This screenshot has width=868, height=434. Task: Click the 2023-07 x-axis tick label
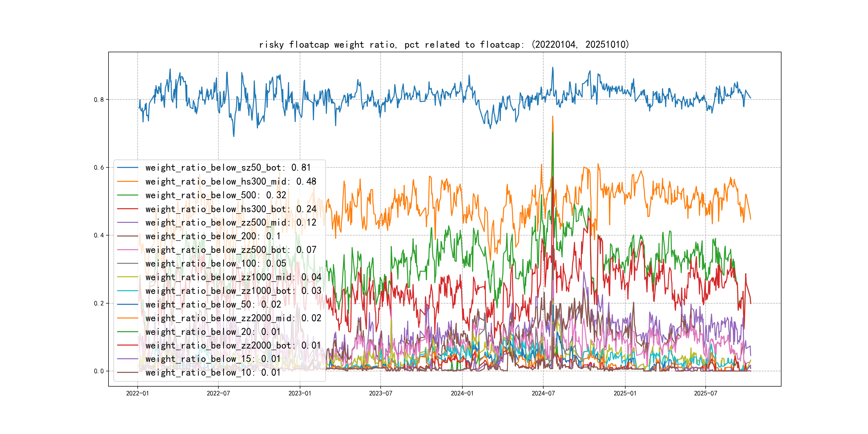[x=380, y=393]
